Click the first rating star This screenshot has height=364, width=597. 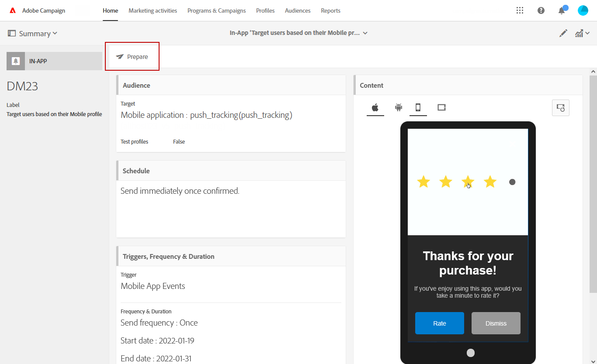point(423,182)
